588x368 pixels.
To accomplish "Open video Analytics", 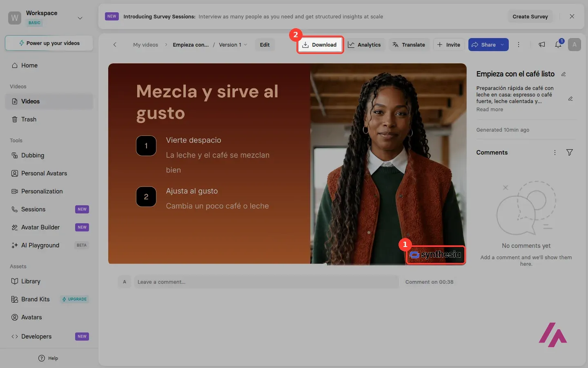I will [x=364, y=45].
